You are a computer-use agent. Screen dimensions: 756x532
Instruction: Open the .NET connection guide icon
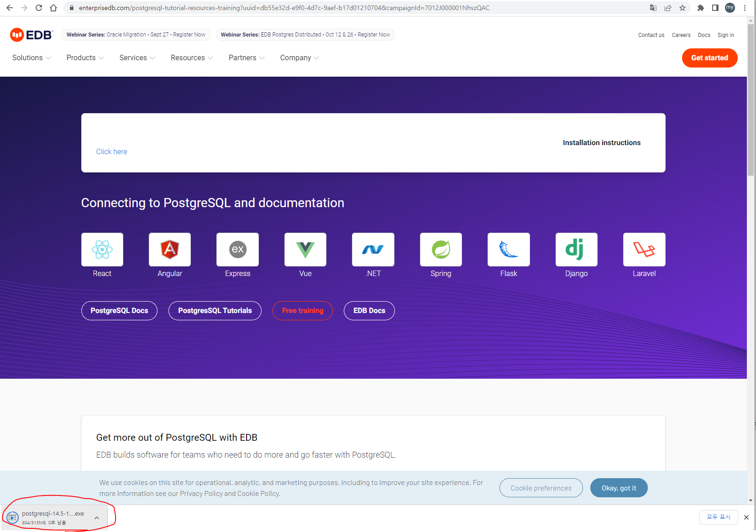(373, 250)
